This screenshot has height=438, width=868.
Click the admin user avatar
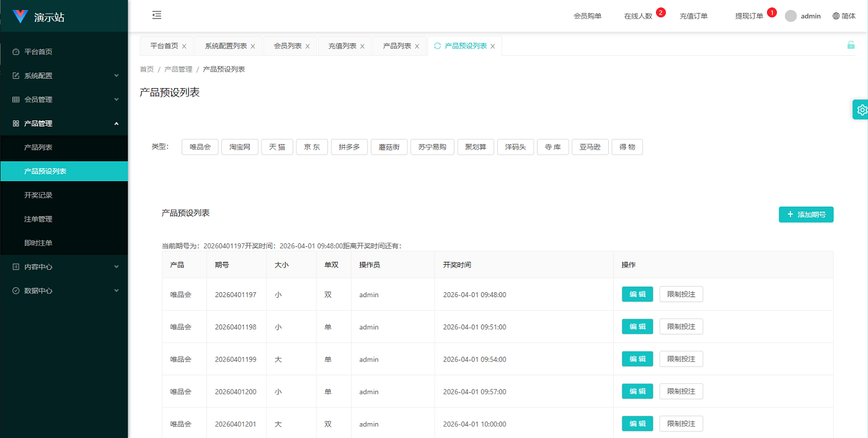790,16
